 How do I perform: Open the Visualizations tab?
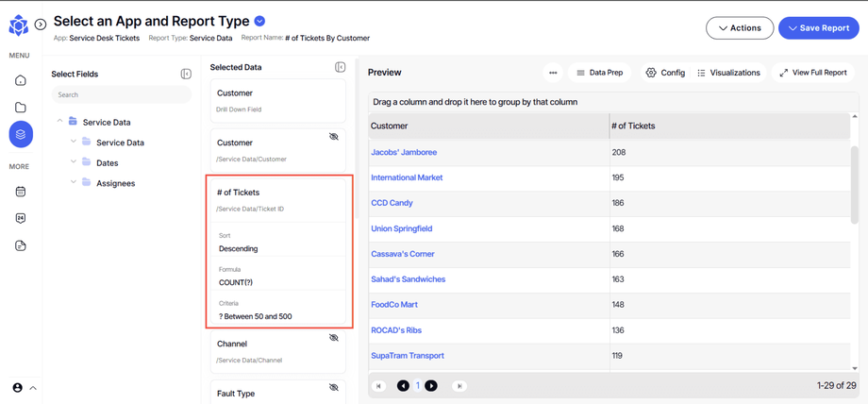coord(728,73)
